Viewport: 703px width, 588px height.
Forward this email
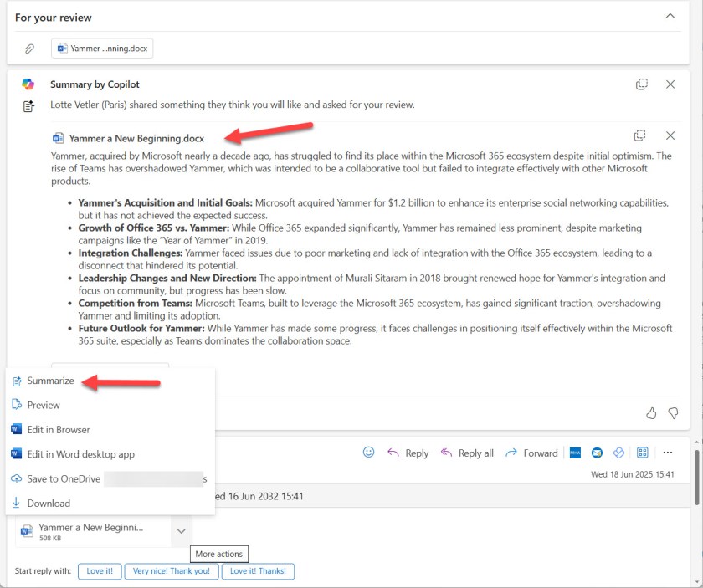click(531, 453)
